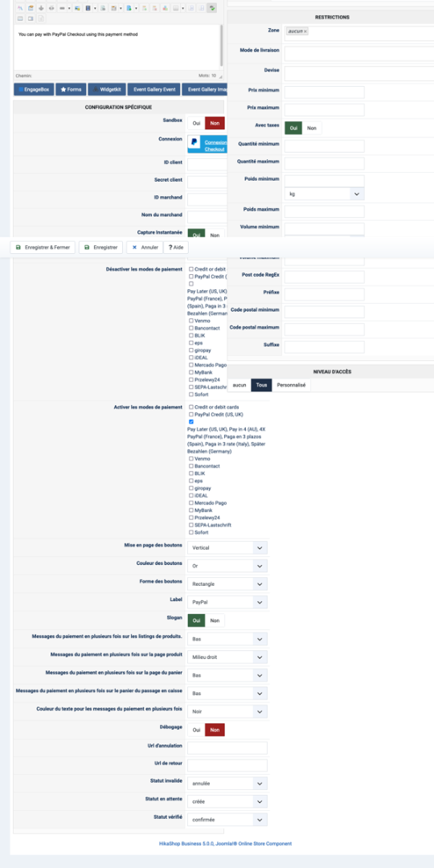
Task: Check Bancontact under Activer les modes de paiement
Action: click(191, 466)
